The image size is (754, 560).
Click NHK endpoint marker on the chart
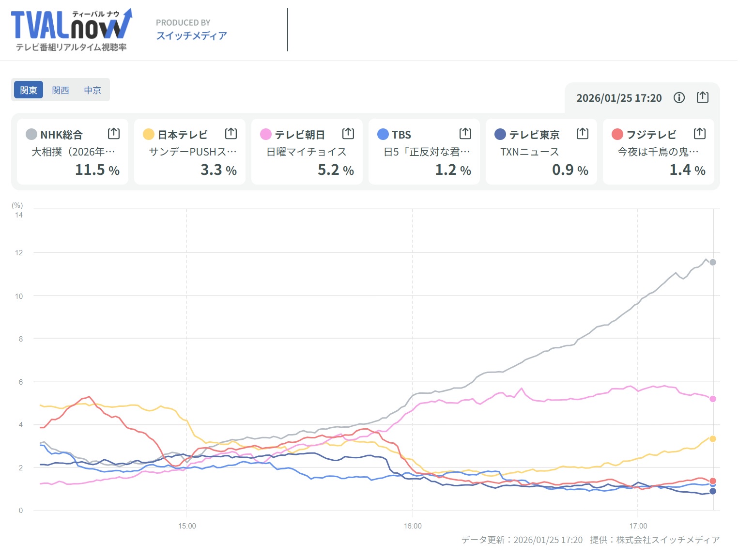coord(713,262)
